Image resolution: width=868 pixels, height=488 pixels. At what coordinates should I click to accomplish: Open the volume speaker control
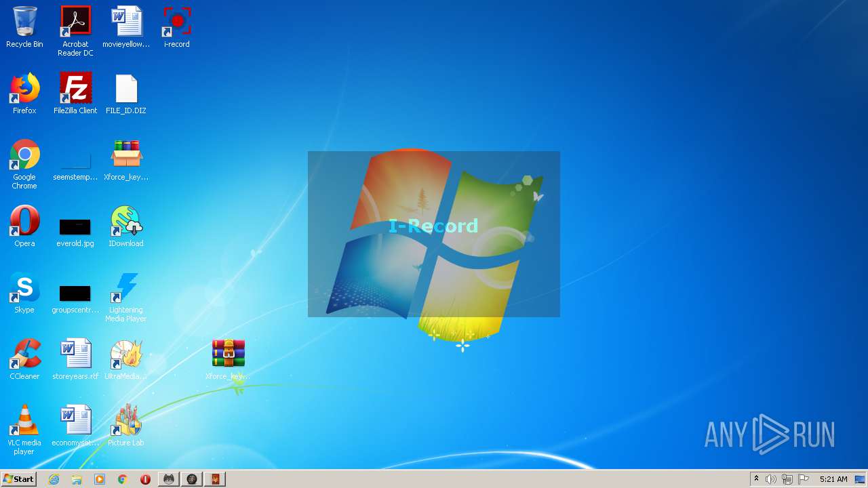tap(771, 479)
